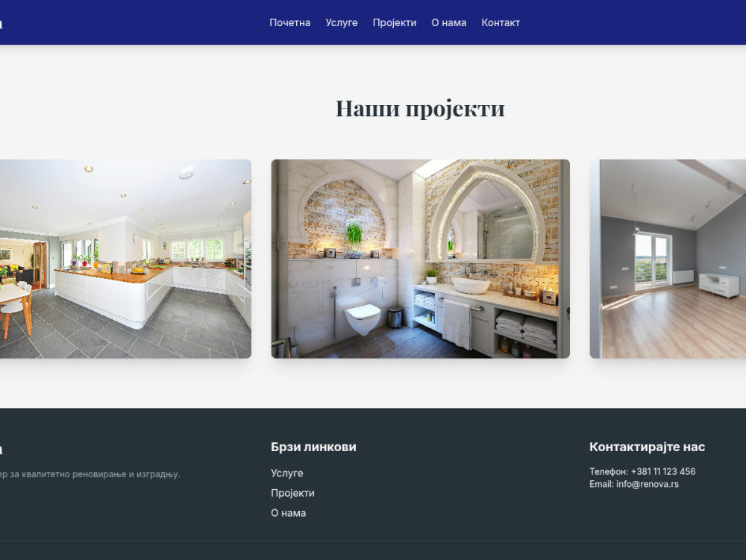This screenshot has height=560, width=746.
Task: Click Контакт in the header
Action: pos(501,22)
